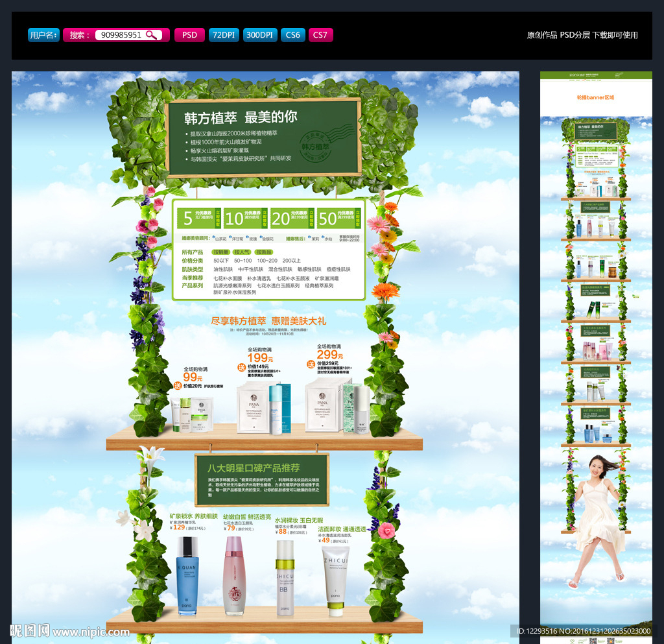Claim the 5元 coupon
This screenshot has width=664, height=644.
point(198,219)
